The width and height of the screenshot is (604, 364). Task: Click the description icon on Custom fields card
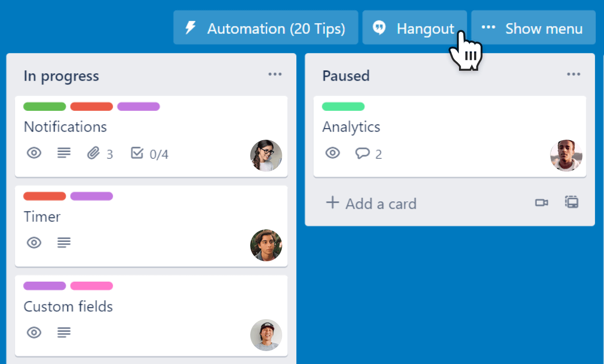[64, 333]
